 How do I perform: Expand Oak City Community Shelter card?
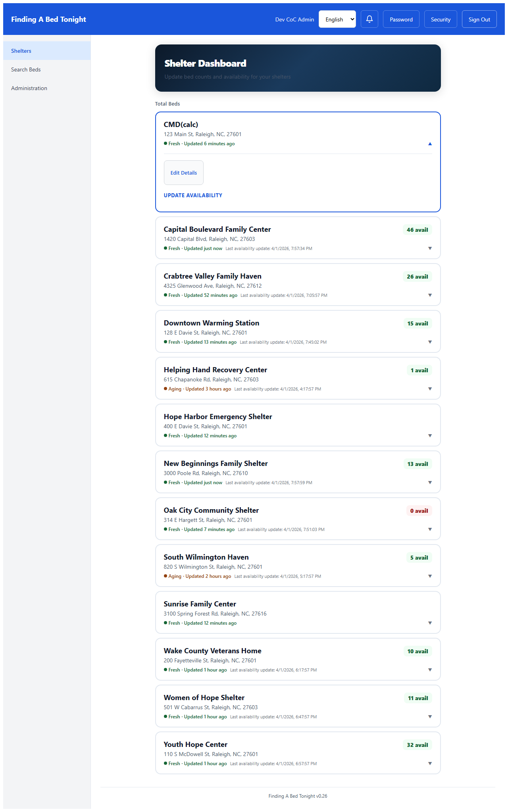point(430,529)
